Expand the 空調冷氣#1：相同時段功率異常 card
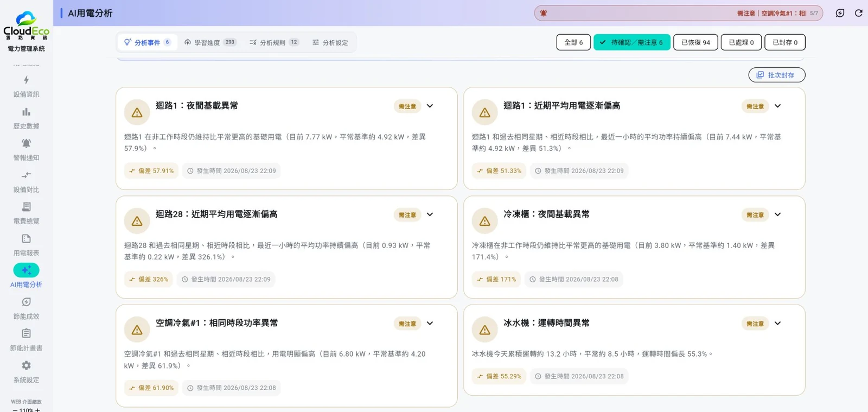The image size is (868, 412). coord(430,323)
